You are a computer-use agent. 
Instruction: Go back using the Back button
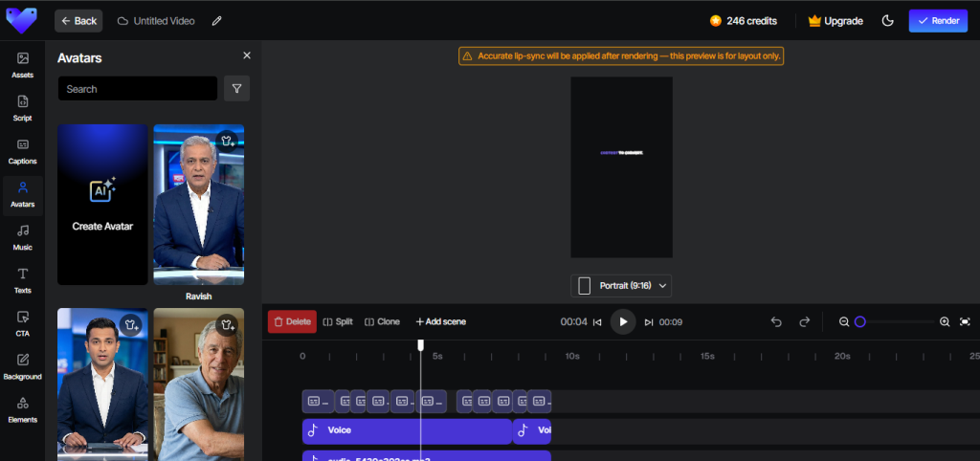pyautogui.click(x=78, y=21)
